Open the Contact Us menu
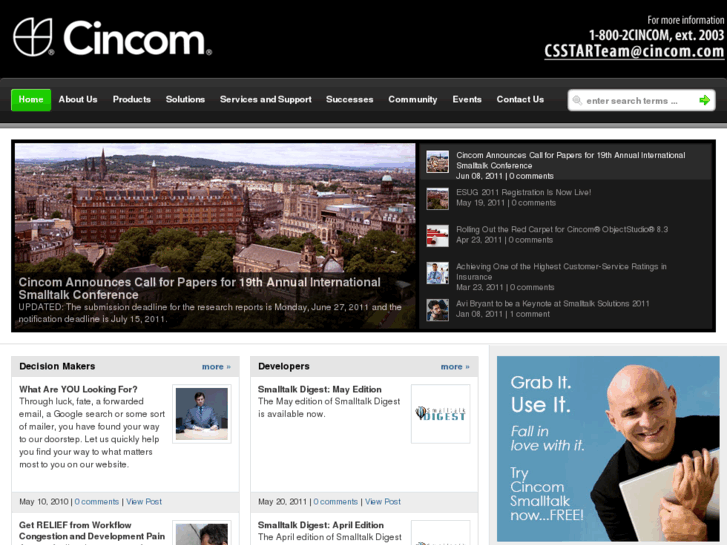This screenshot has width=727, height=545. tap(520, 99)
